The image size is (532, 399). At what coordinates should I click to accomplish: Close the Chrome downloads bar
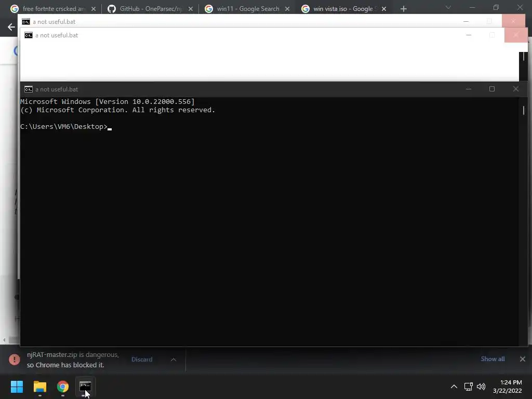pyautogui.click(x=523, y=359)
